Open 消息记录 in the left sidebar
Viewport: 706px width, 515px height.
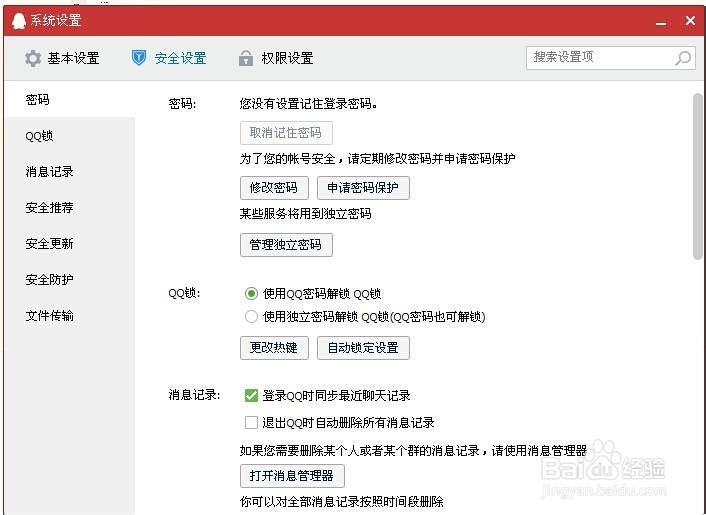[x=69, y=172]
